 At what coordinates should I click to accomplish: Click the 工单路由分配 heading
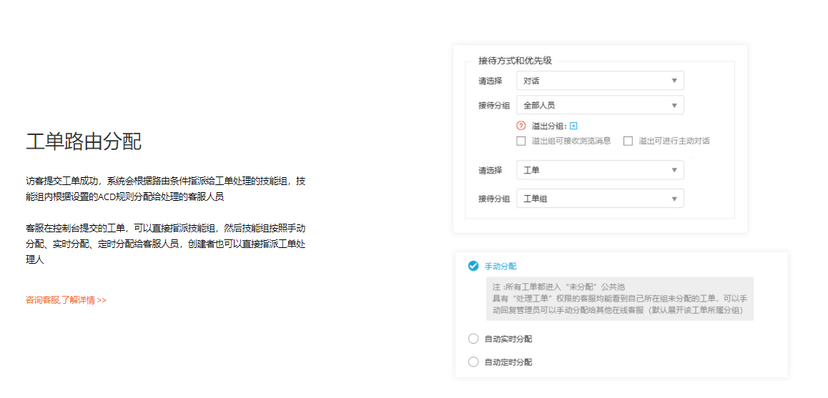83,141
